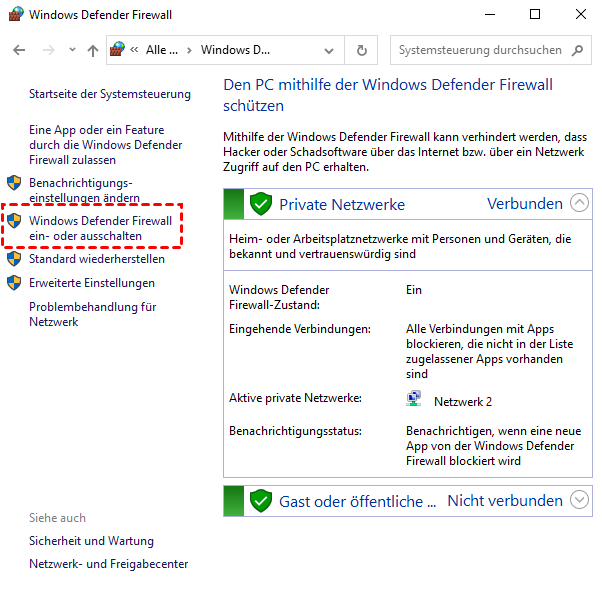Click the 'Eingehende Verbindungen:' label
The width and height of the screenshot is (602, 591).
(x=300, y=329)
